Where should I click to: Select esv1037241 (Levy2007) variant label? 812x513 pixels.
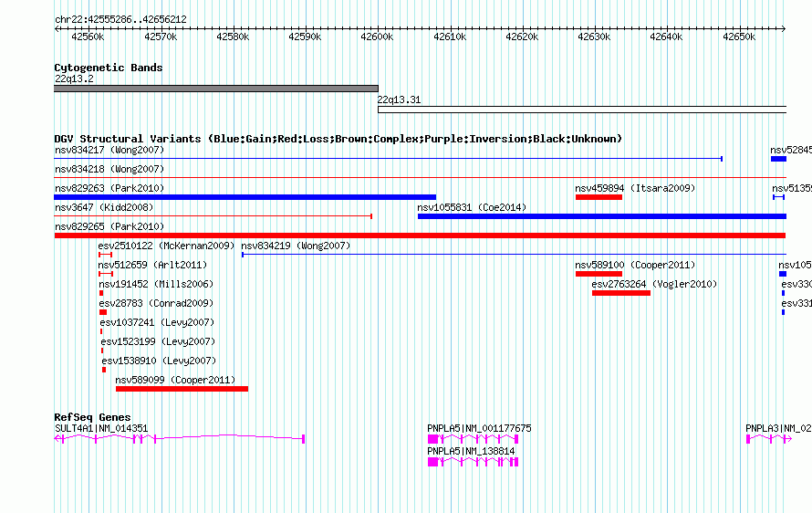(157, 322)
